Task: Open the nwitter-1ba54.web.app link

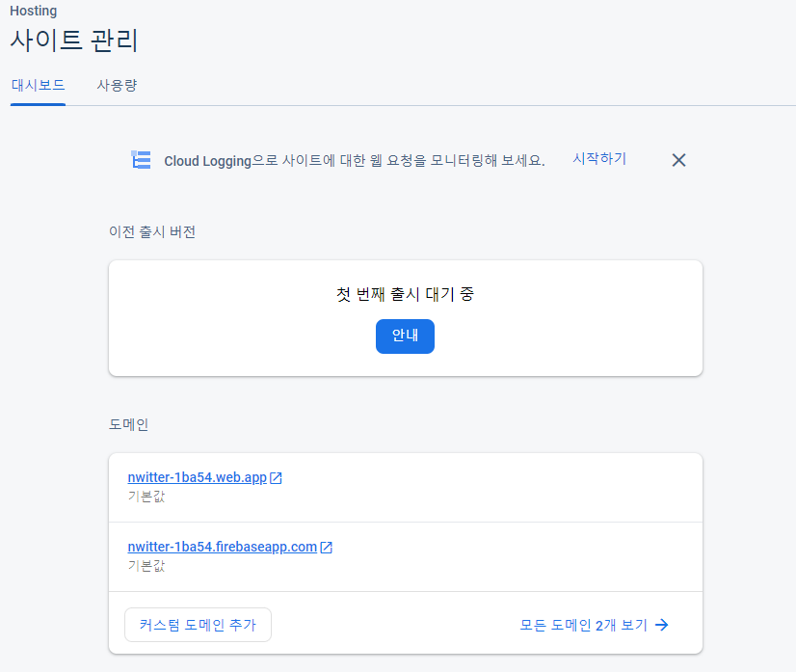Action: tap(197, 477)
